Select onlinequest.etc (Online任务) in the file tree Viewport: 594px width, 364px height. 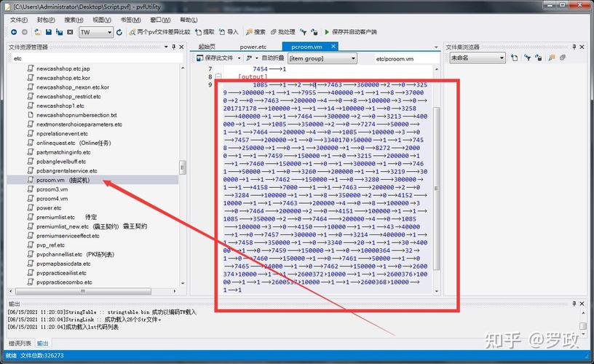click(x=74, y=143)
